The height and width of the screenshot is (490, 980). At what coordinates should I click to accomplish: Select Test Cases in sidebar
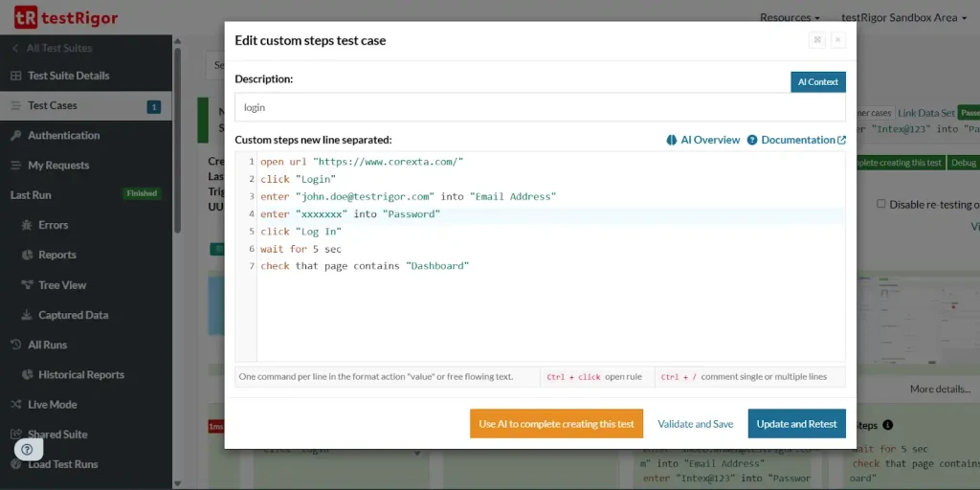(x=85, y=105)
